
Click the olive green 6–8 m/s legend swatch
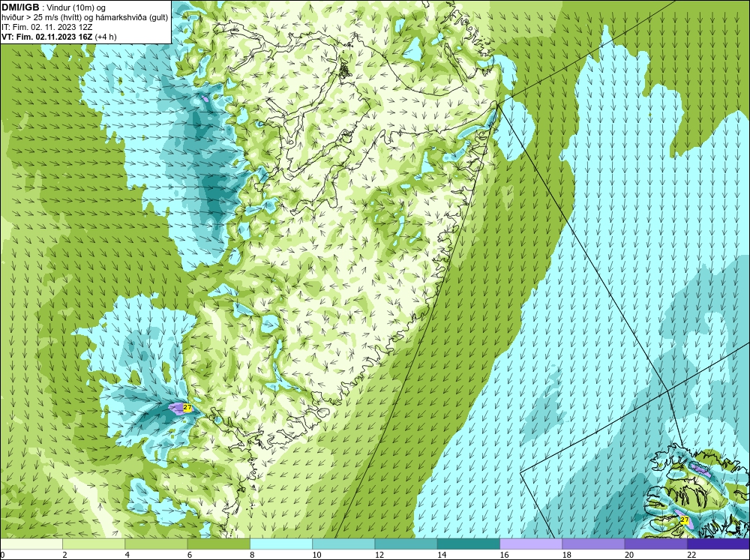pyautogui.click(x=218, y=544)
